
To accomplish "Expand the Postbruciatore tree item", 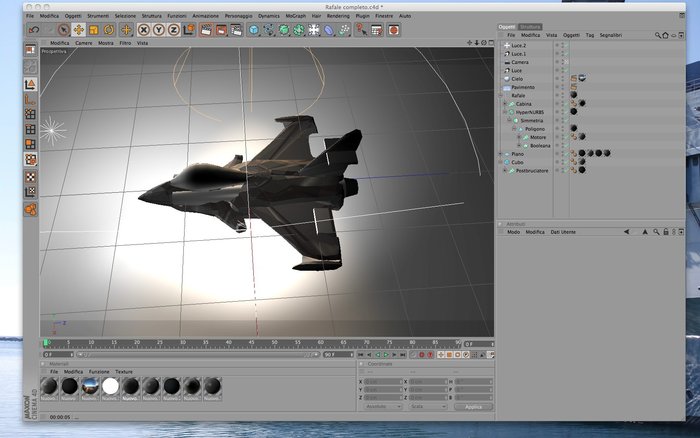I will (x=505, y=171).
